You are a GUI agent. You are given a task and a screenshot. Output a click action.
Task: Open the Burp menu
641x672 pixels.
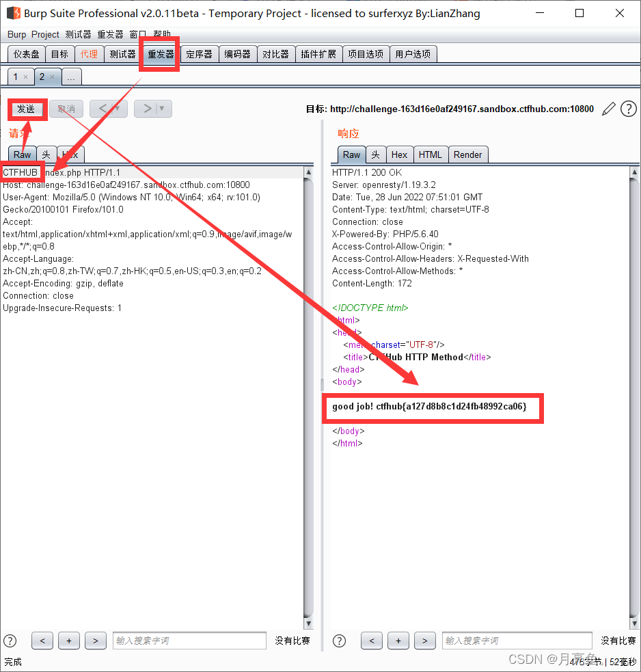(16, 34)
